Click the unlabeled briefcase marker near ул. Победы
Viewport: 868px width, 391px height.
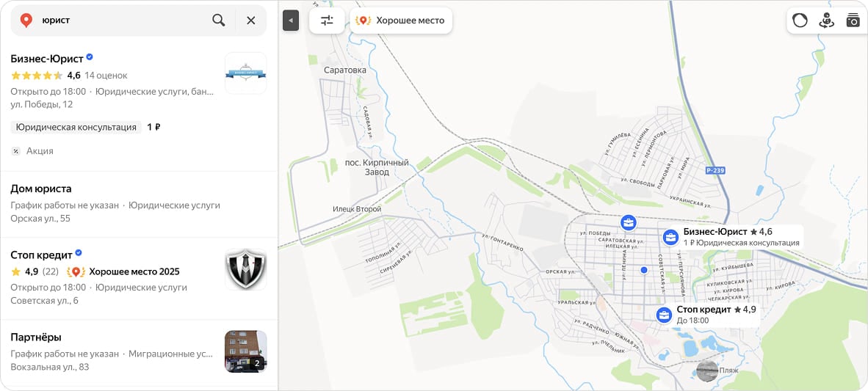[x=629, y=223]
